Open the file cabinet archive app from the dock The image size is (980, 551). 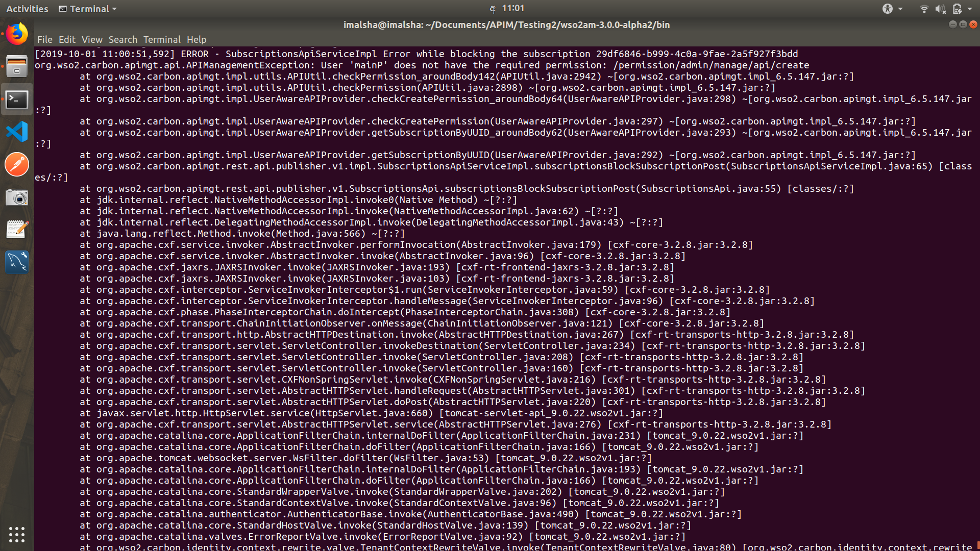pos(17,66)
